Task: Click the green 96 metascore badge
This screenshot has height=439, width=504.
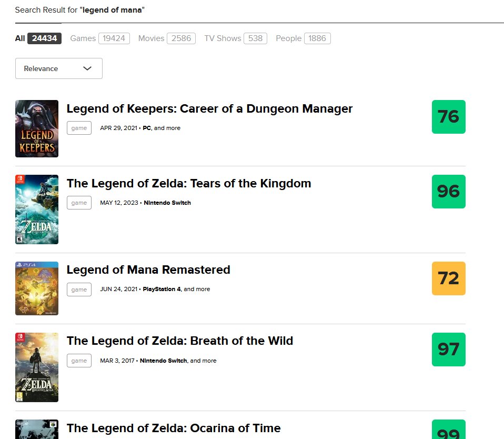Action: [x=448, y=192]
